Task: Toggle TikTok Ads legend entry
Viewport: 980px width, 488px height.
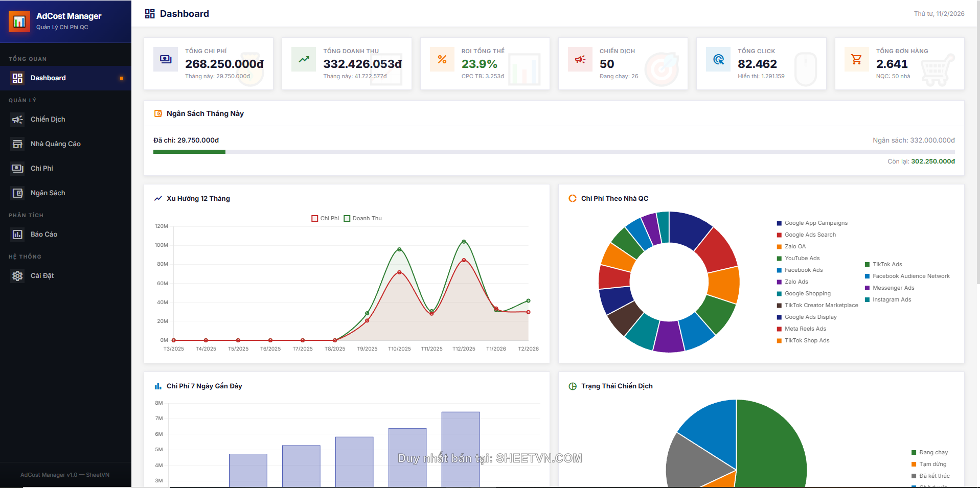Action: point(887,264)
